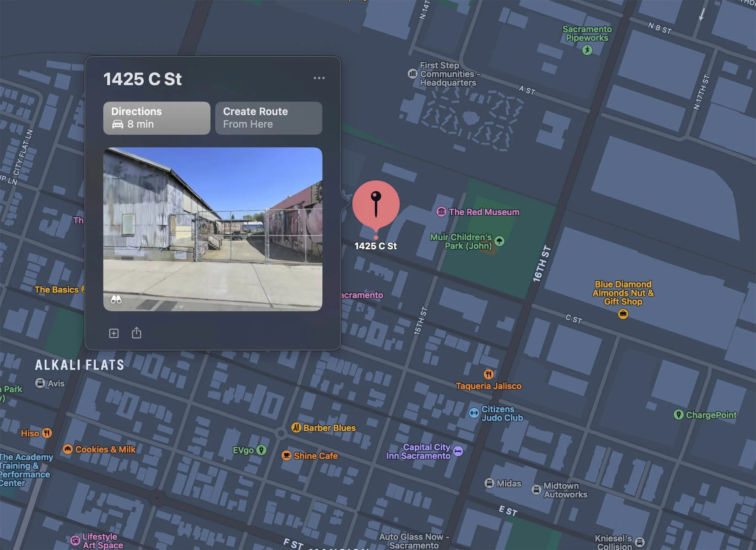Click Cookies & Milk label
The width and height of the screenshot is (756, 550).
pos(105,449)
